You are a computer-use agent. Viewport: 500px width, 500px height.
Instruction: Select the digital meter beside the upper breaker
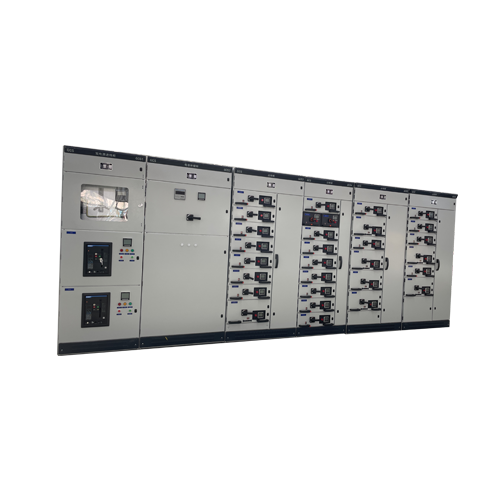tap(127, 242)
